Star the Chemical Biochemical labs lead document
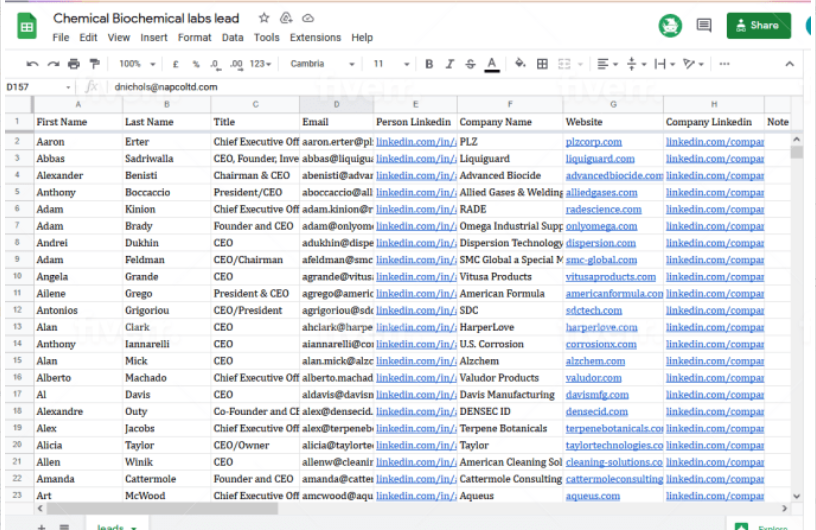 point(264,18)
